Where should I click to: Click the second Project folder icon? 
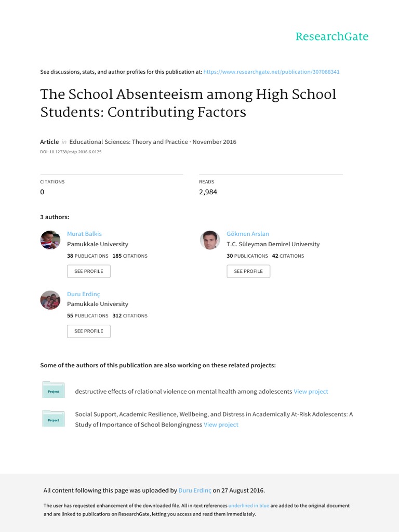click(x=54, y=418)
